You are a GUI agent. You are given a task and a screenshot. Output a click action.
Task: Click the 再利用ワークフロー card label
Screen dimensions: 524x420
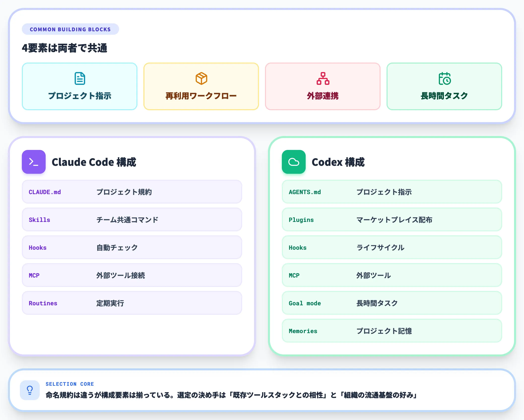tap(201, 96)
